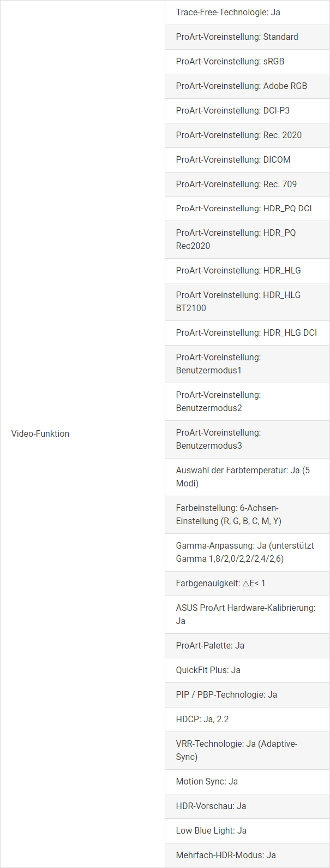Viewport: 330px width, 868px height.
Task: Click the VRR-Technologie Adaptive-Sync row
Action: pyautogui.click(x=248, y=751)
